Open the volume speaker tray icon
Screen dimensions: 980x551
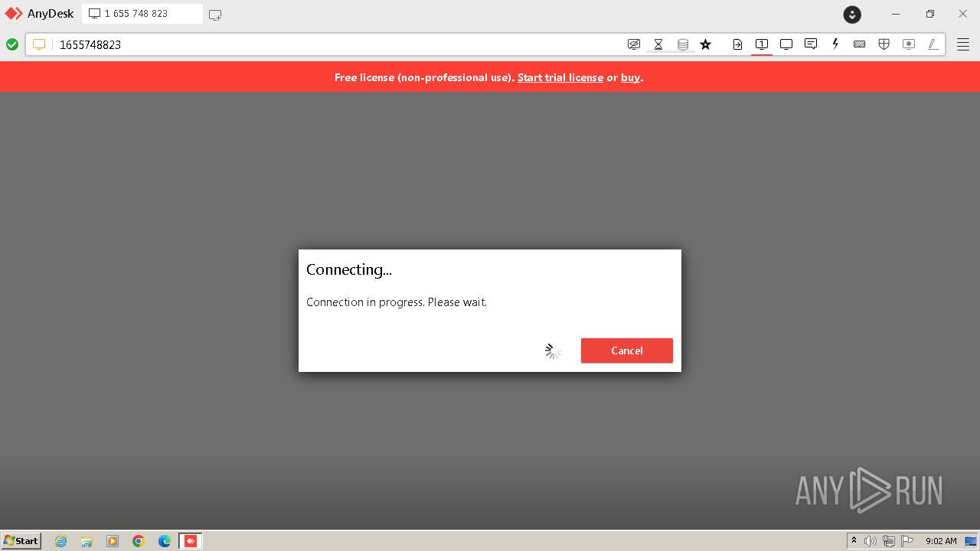[x=871, y=541]
